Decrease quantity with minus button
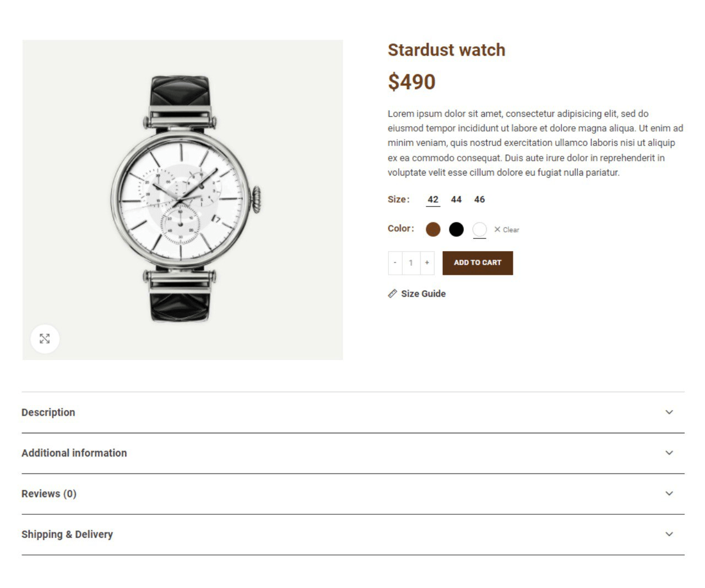Image resolution: width=705 pixels, height=588 pixels. point(395,263)
